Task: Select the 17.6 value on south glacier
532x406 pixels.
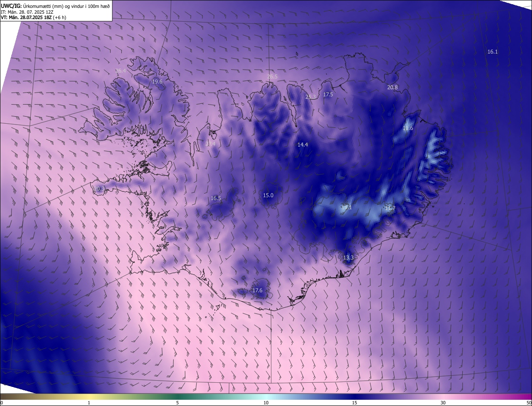Action: (x=257, y=291)
